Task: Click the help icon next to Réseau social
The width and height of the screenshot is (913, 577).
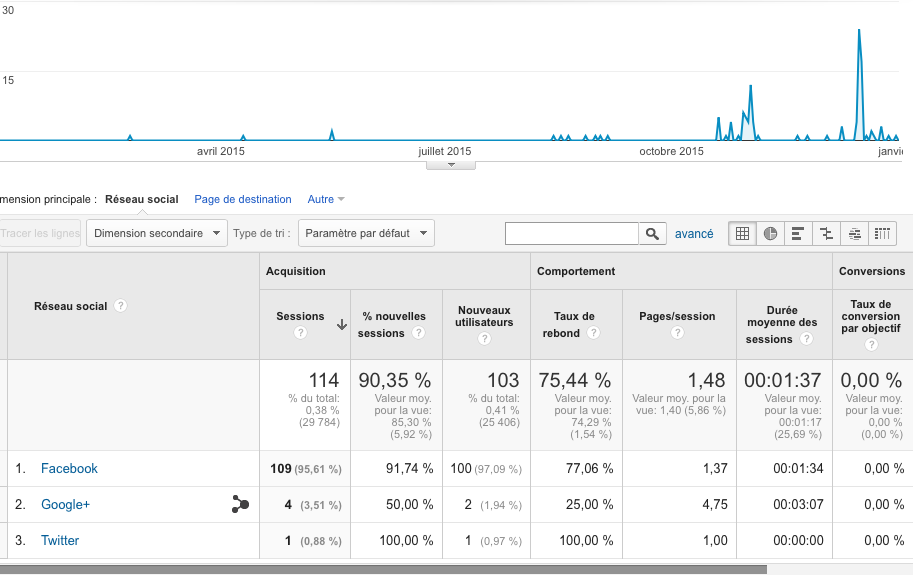Action: tap(121, 306)
